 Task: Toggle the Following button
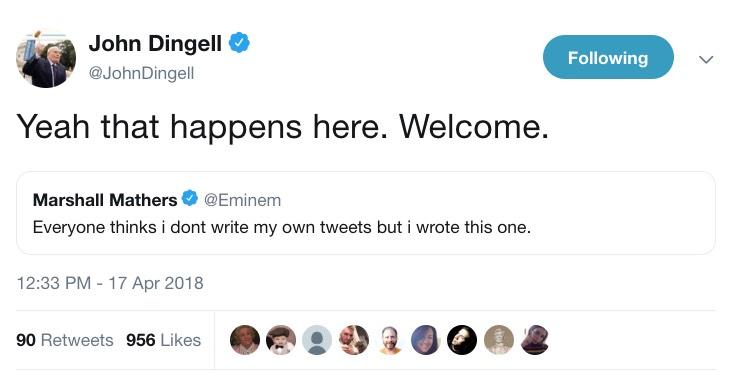click(608, 57)
